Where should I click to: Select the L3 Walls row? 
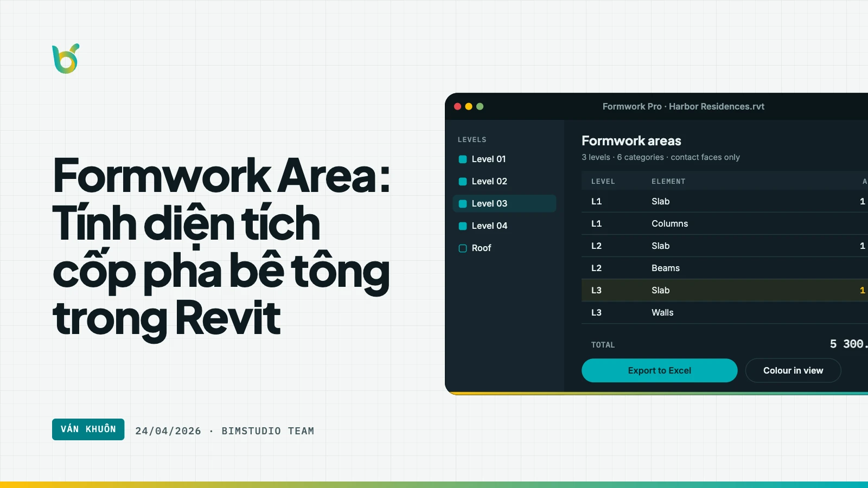coord(725,312)
